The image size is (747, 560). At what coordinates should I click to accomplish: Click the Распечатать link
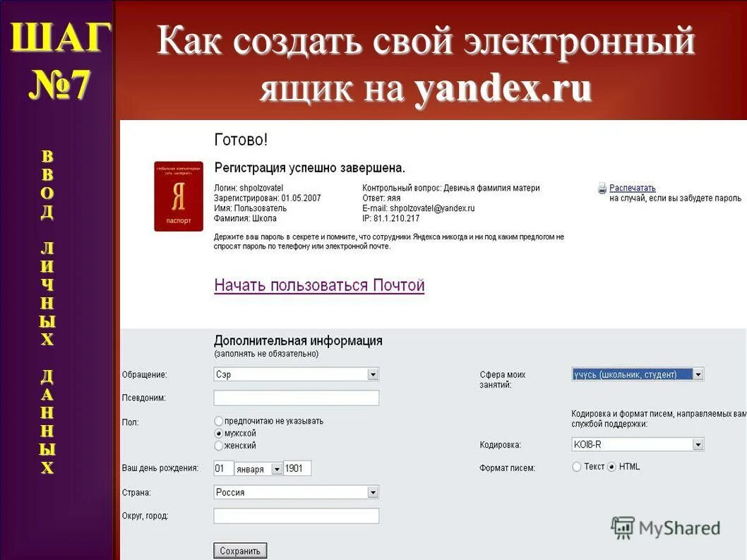(x=632, y=188)
